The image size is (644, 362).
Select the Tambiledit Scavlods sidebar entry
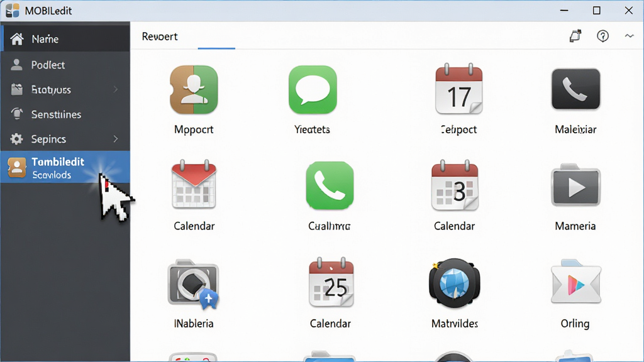pos(65,167)
